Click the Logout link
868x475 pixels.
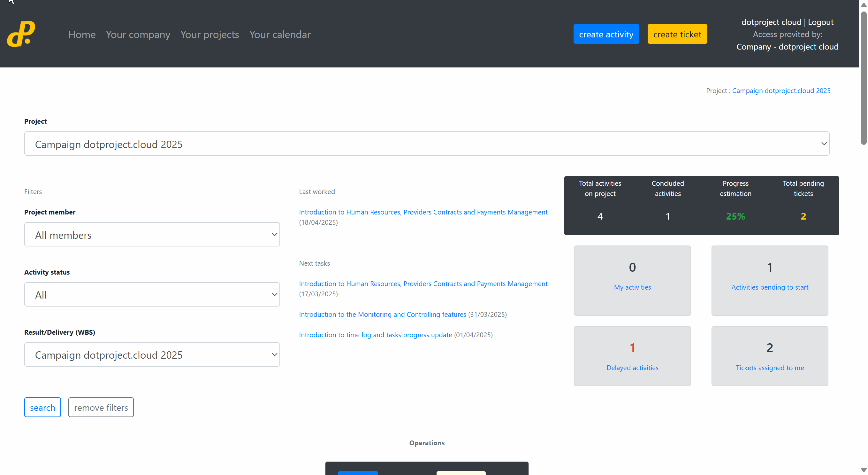(820, 22)
